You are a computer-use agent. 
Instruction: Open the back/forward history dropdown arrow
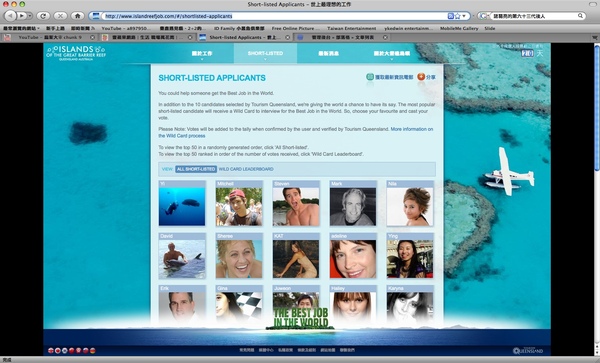coord(29,16)
